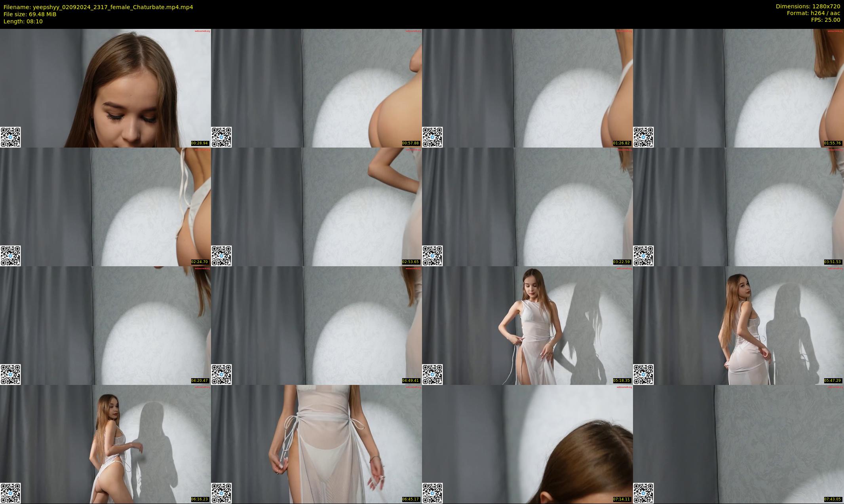This screenshot has height=504, width=844.
Task: Open the QR code in the 07:14.11 frame
Action: (x=432, y=493)
